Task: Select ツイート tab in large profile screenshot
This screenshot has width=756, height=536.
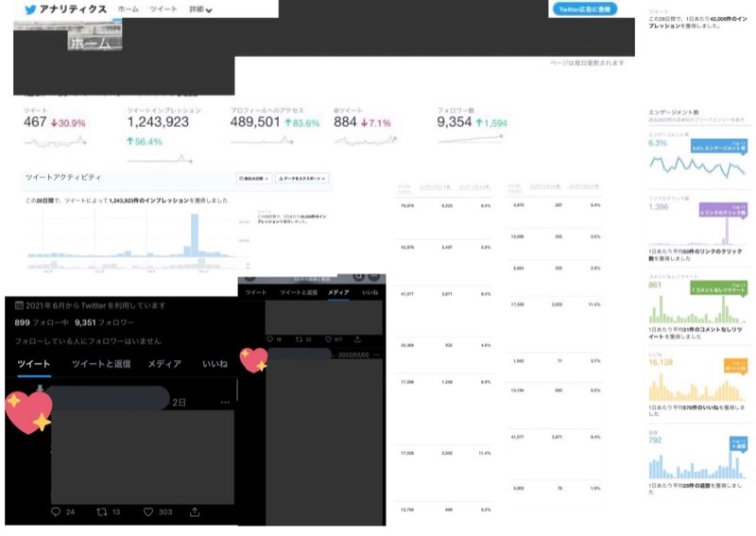Action: 33,364
